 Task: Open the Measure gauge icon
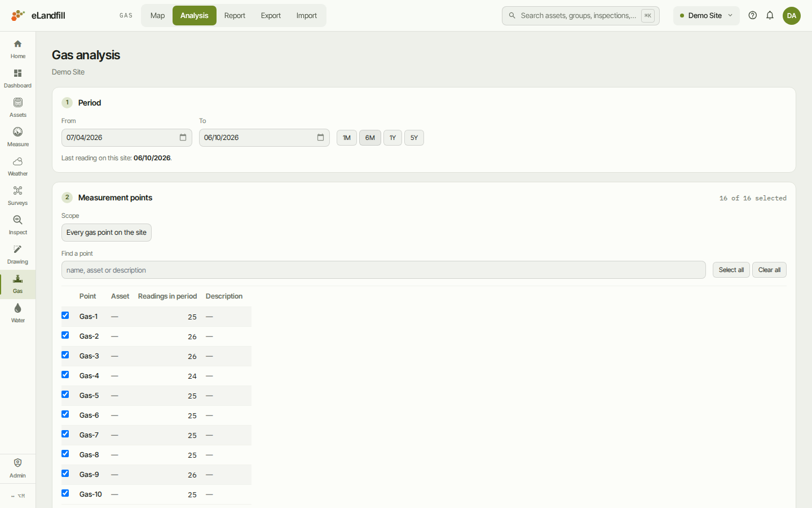click(x=18, y=137)
